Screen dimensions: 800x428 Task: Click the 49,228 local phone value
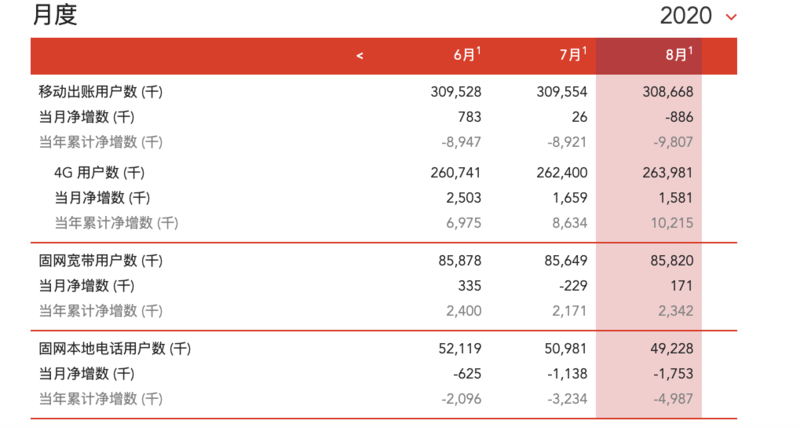point(671,349)
